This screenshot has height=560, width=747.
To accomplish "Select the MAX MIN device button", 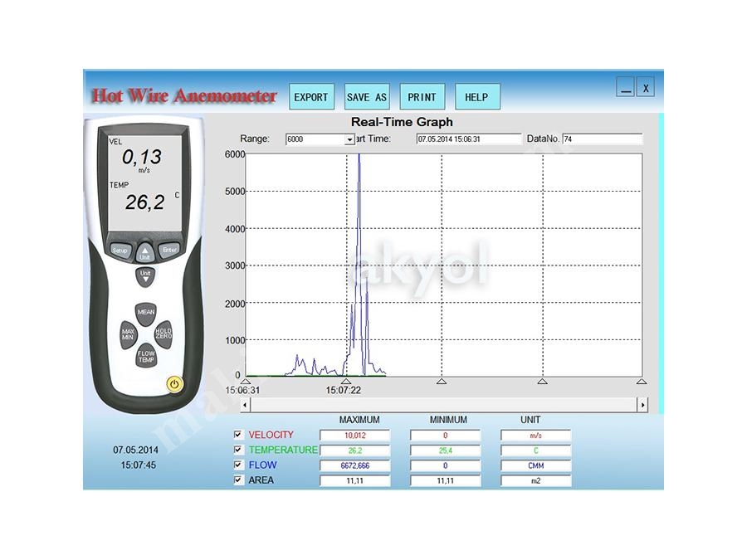I will pos(128,334).
